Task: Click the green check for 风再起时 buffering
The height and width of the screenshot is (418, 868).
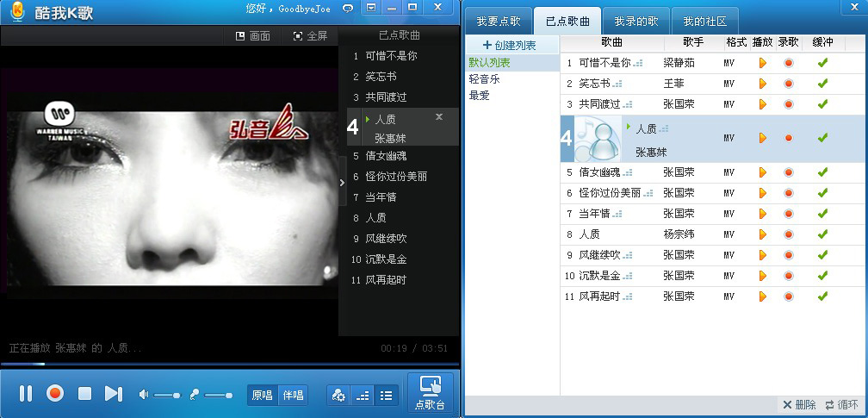Action: click(x=822, y=296)
